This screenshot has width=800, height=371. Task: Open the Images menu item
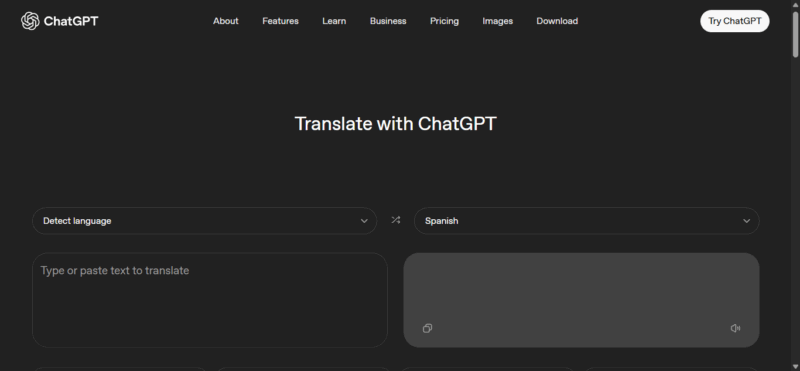click(x=497, y=21)
